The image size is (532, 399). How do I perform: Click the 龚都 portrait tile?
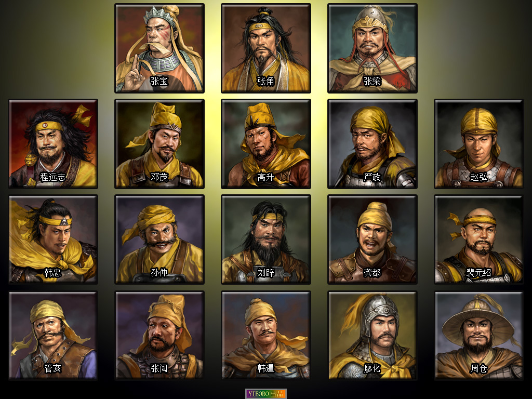point(373,240)
